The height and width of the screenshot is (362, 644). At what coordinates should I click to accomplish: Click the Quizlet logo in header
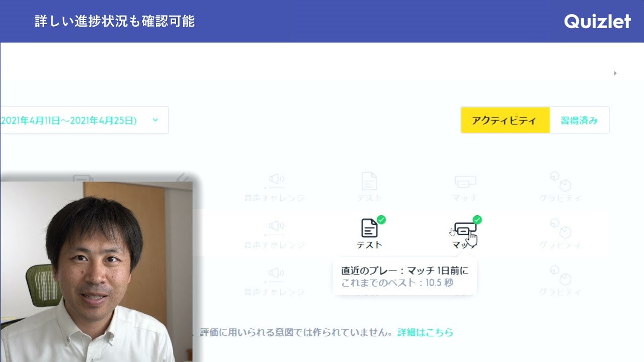point(597,21)
